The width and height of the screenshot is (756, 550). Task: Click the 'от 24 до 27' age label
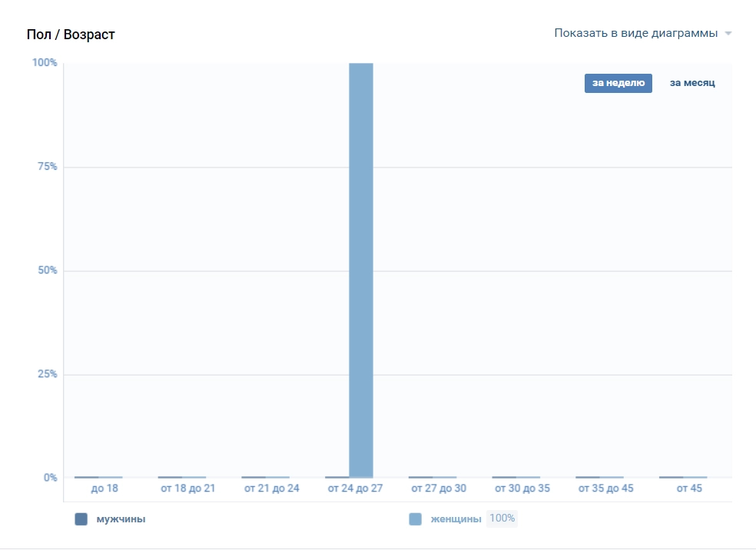point(355,489)
